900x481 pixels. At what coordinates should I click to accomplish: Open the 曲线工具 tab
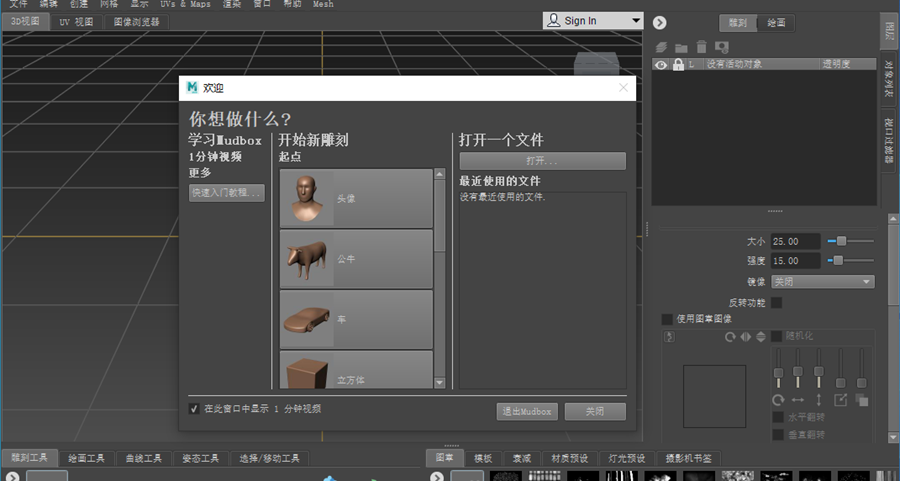click(x=143, y=459)
